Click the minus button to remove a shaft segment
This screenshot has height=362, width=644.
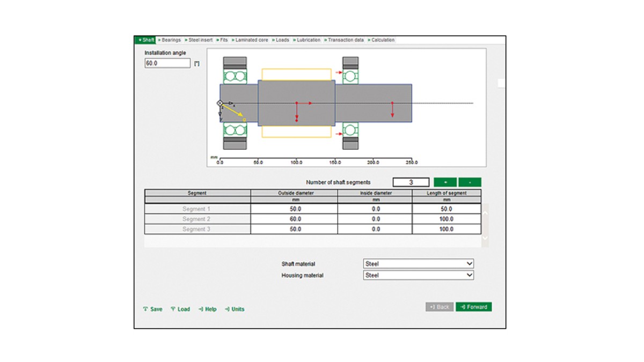point(470,182)
